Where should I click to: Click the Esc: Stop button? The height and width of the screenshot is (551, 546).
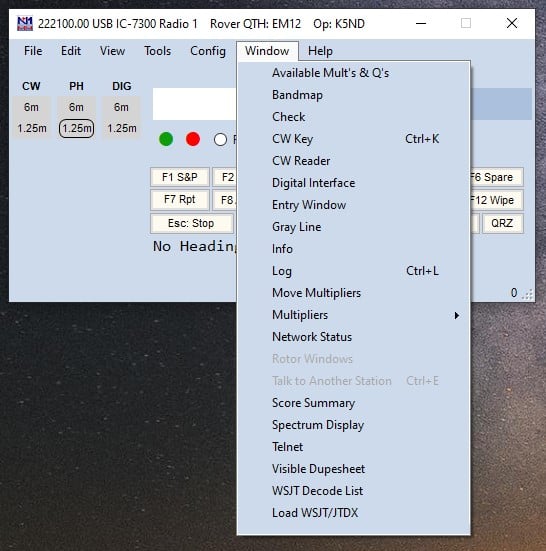coord(191,223)
